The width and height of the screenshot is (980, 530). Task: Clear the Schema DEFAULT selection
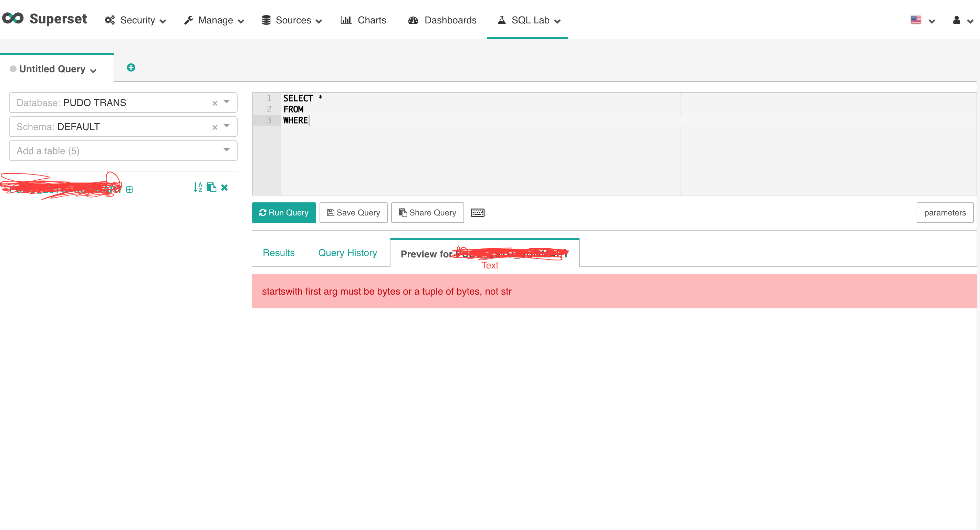click(x=215, y=127)
